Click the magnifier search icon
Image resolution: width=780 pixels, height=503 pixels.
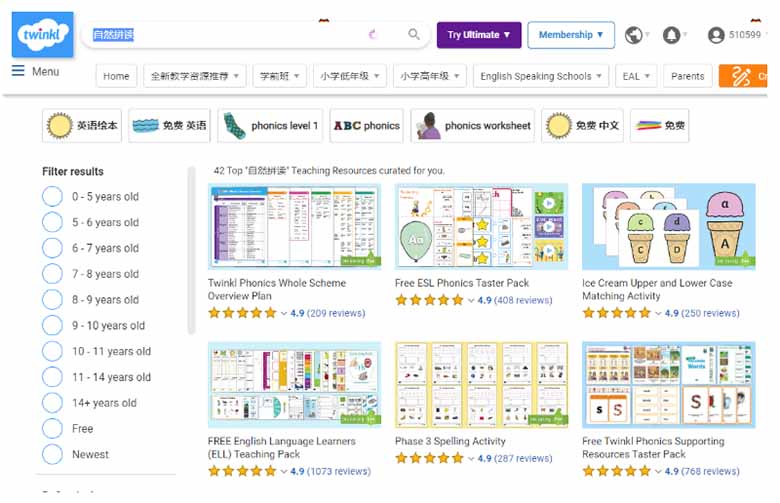414,34
